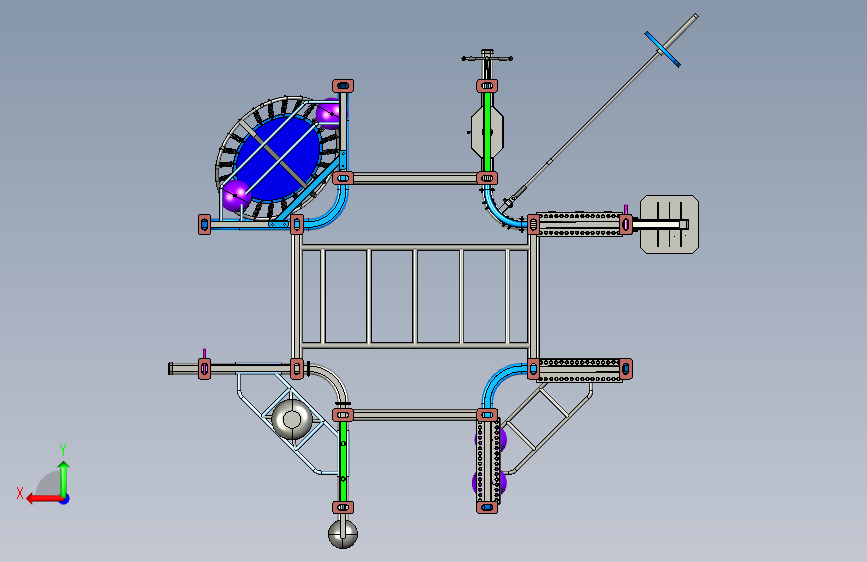
Task: Select the purple ball at trampoline's lower left
Action: 236,196
